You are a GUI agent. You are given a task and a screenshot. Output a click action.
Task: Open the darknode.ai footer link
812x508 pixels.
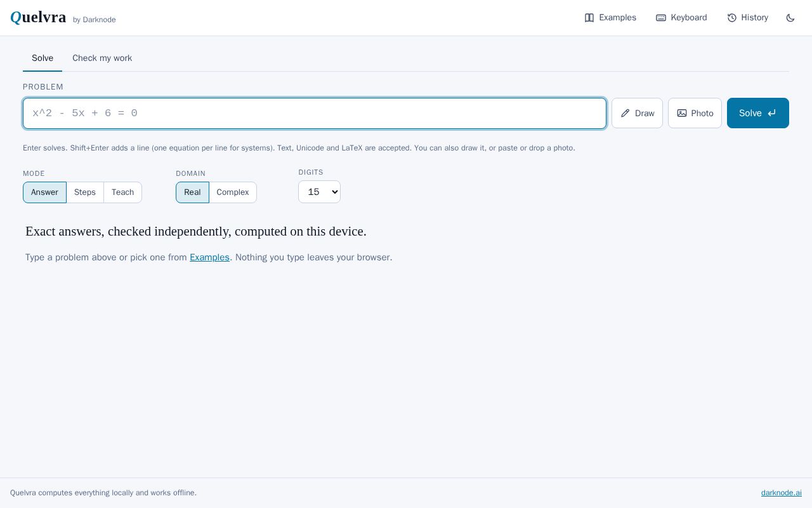[782, 493]
